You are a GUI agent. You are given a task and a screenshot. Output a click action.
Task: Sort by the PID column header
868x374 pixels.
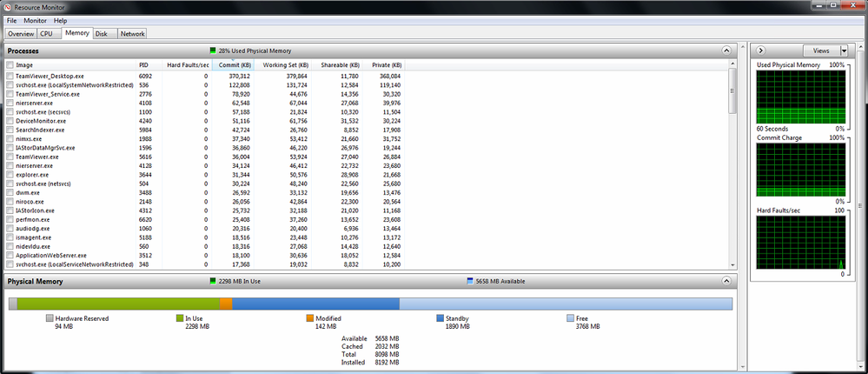point(149,65)
